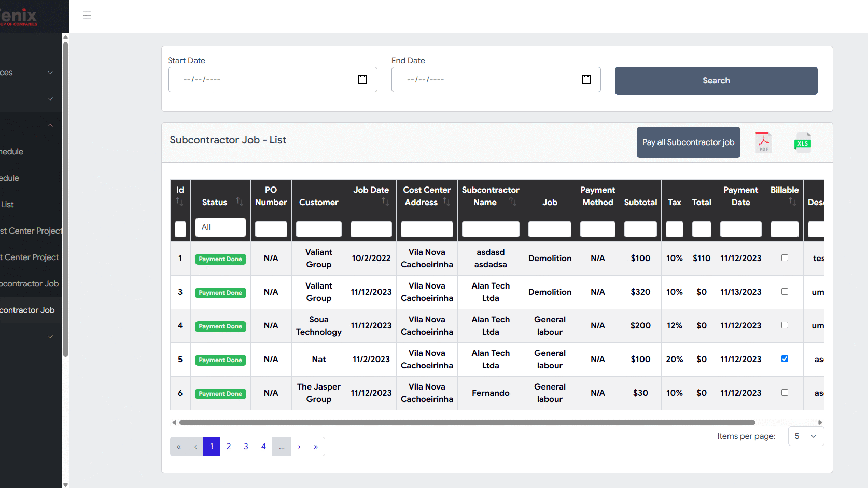This screenshot has height=488, width=868.
Task: Go to page 2
Action: [x=229, y=447]
